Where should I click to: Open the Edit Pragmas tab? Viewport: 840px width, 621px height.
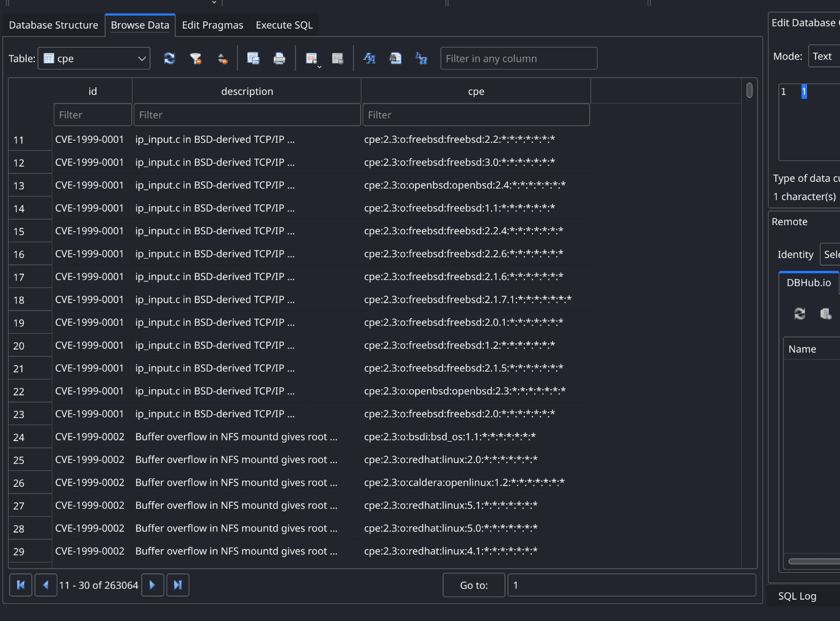coord(212,25)
